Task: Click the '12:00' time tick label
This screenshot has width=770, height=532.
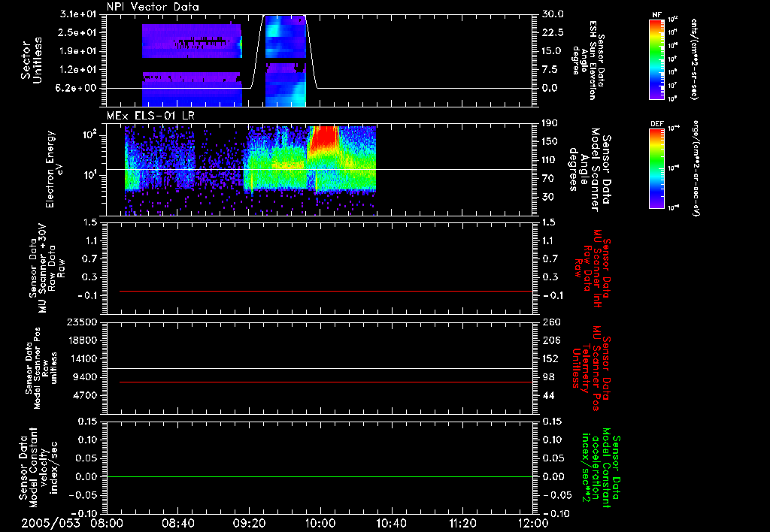Action: tap(533, 523)
